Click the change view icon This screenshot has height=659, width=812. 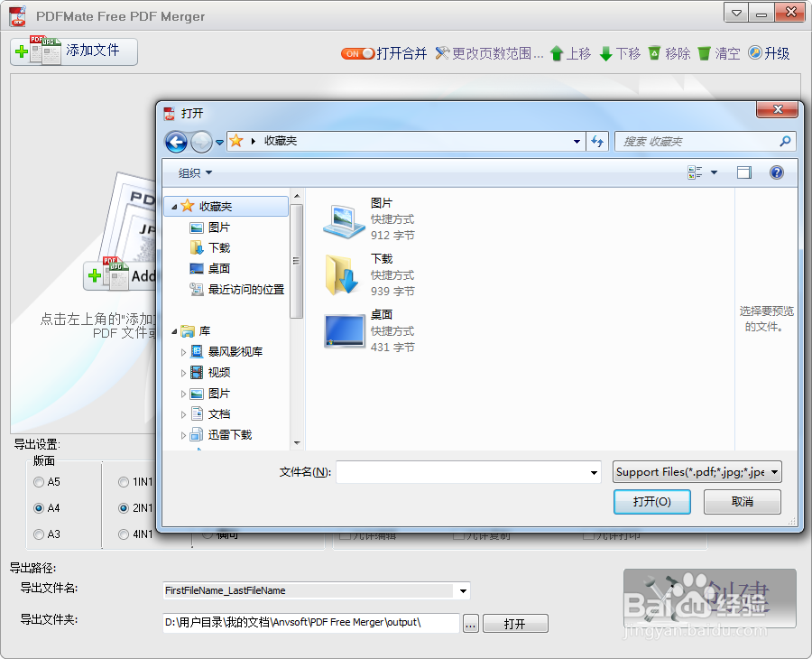pos(695,172)
